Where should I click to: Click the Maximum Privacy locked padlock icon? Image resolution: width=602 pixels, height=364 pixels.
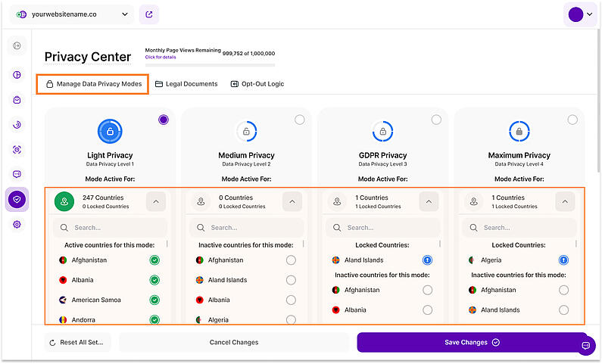519,132
